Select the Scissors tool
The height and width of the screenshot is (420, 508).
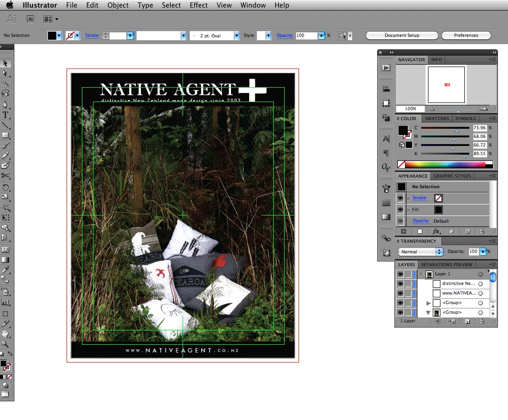(5, 175)
